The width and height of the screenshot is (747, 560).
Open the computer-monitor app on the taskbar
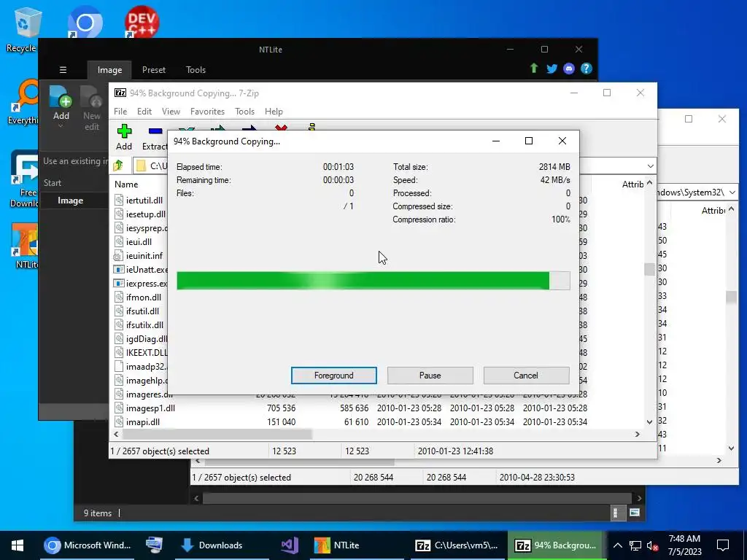[154, 545]
